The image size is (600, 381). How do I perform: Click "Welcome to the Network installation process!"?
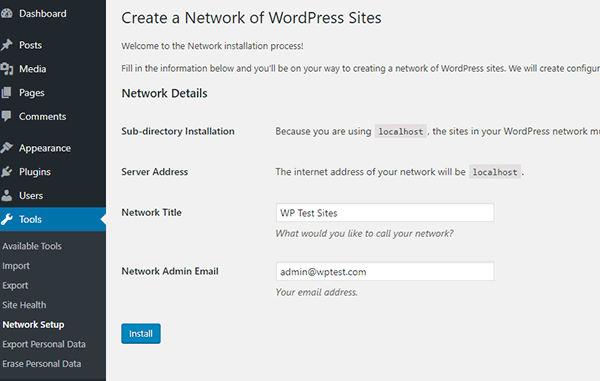click(x=212, y=46)
